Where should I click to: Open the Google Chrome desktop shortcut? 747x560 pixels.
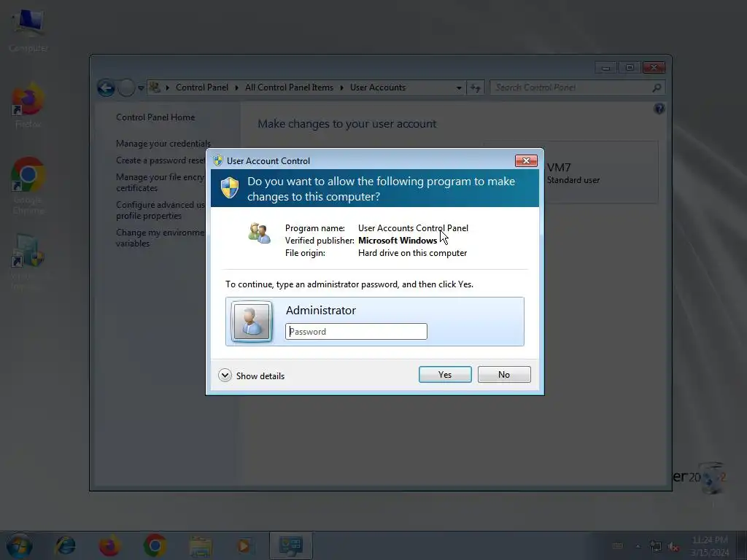(28, 186)
